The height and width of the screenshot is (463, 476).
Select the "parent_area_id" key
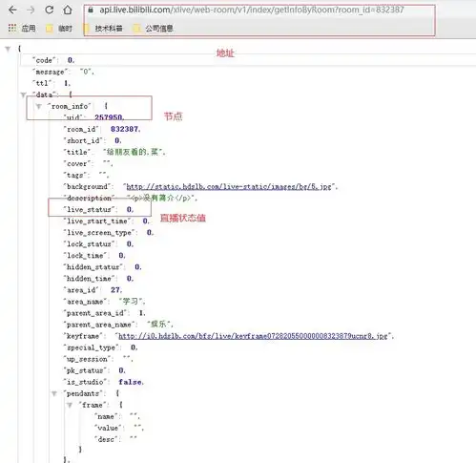tap(95, 313)
